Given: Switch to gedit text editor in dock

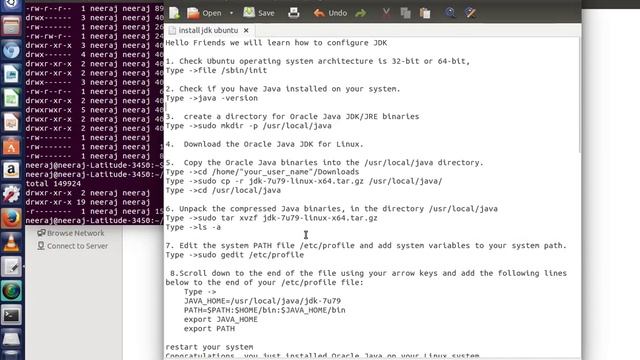Looking at the screenshot, I should pyautogui.click(x=11, y=267).
